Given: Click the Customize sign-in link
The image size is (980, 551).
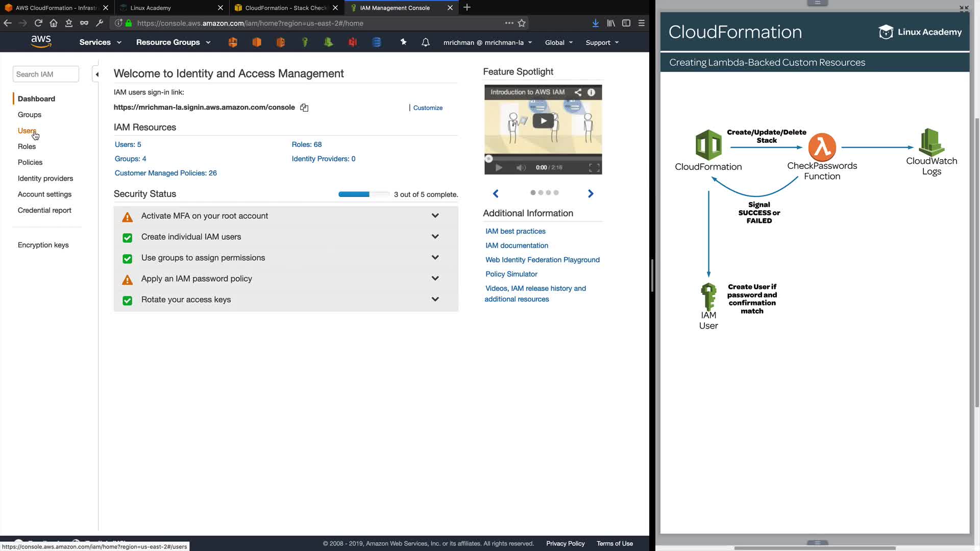Looking at the screenshot, I should click(x=427, y=108).
